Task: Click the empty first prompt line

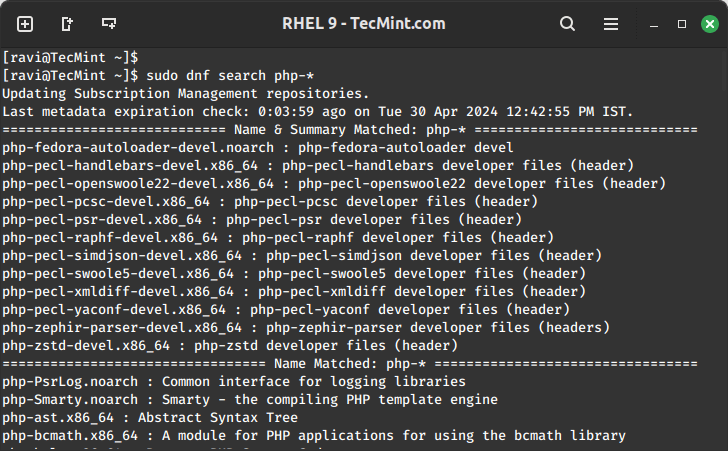Action: click(70, 58)
